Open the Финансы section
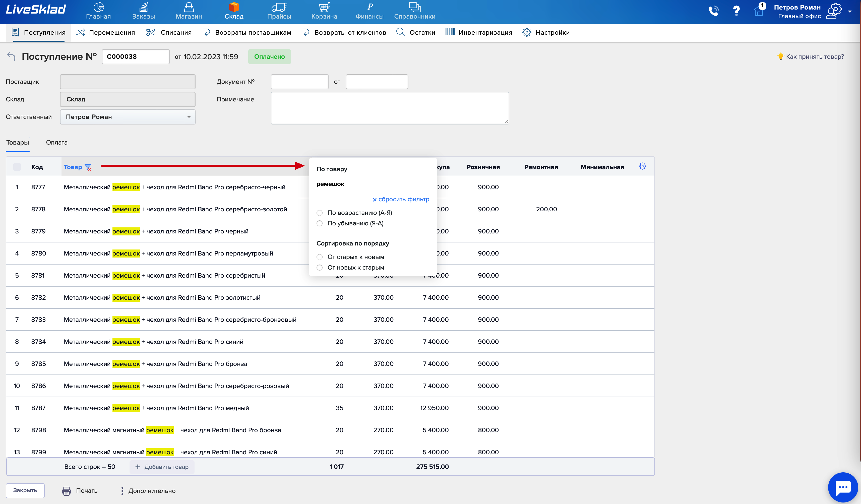The width and height of the screenshot is (861, 504). coord(369,11)
